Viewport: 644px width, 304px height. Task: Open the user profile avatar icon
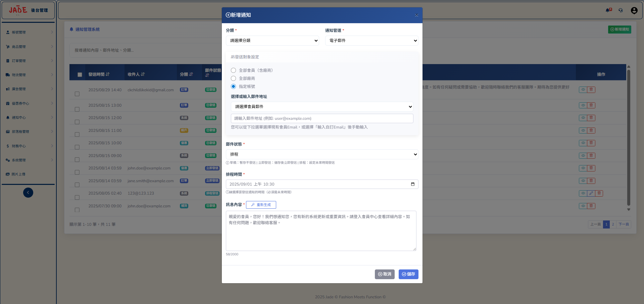point(634,10)
